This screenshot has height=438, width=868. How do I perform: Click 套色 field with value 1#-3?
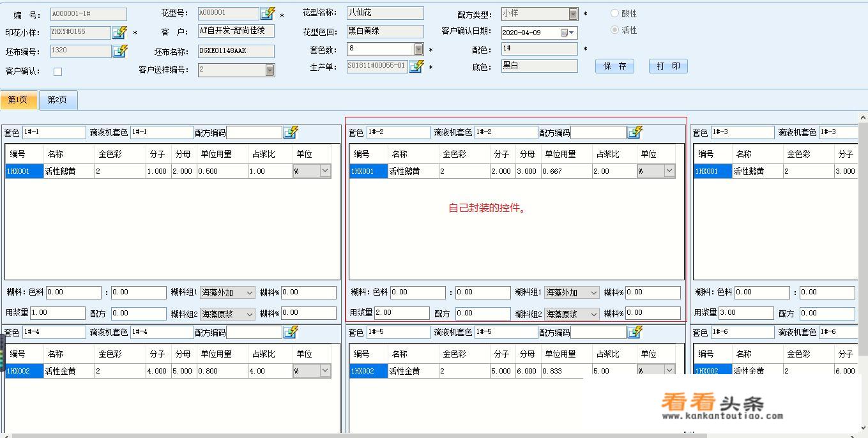click(x=742, y=132)
